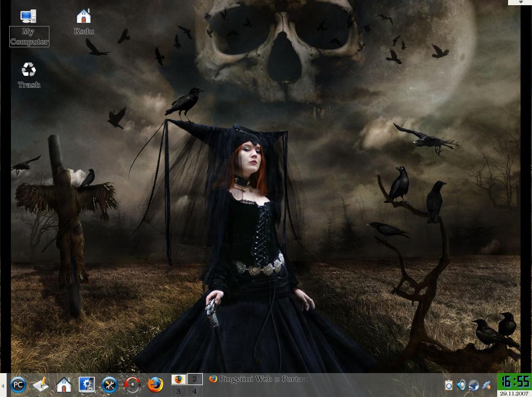Click the speaker volume tray icon

coord(461,385)
